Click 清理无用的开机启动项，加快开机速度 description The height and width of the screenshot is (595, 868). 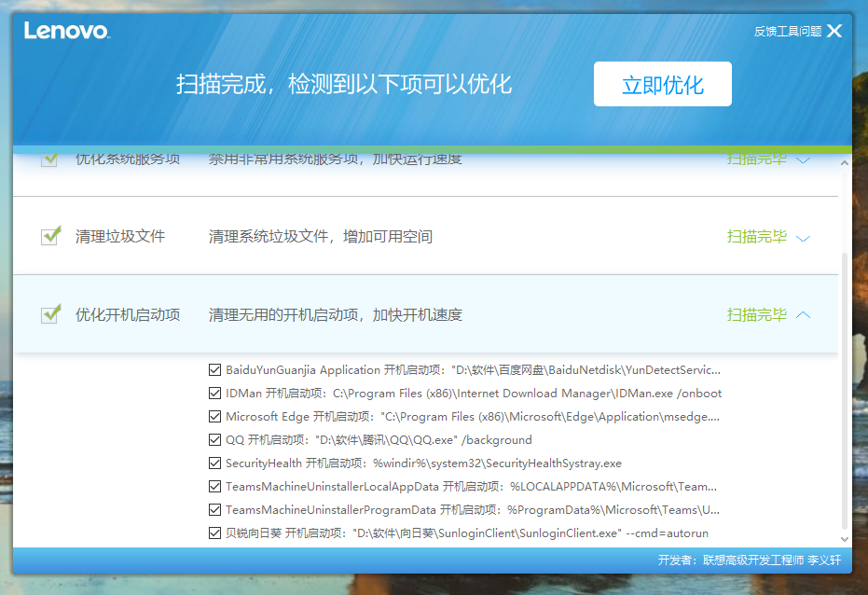click(335, 314)
